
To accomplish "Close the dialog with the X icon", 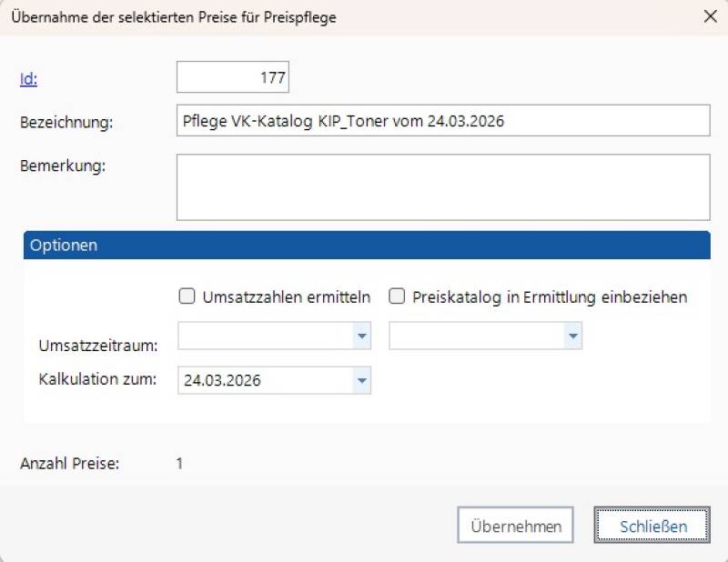I will click(710, 16).
